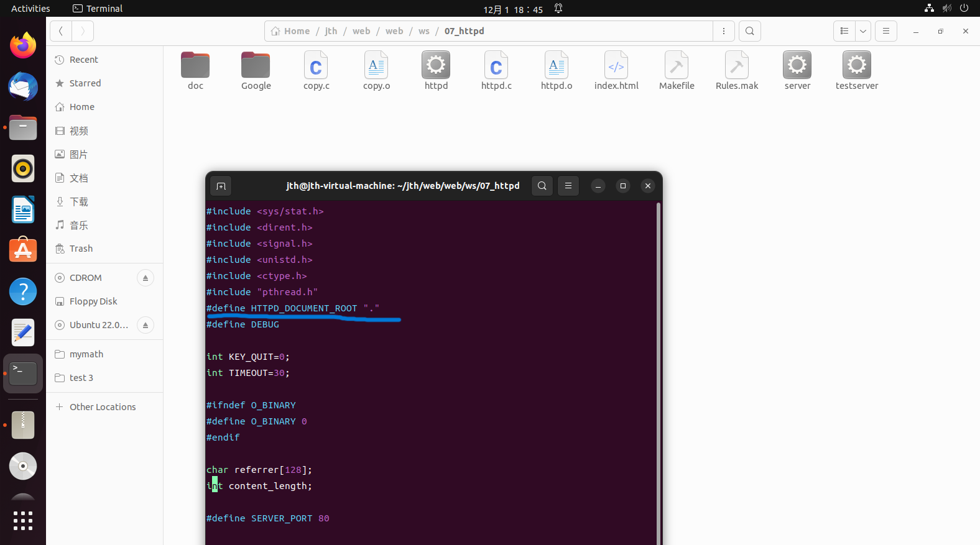
Task: Go back in file manager
Action: pyautogui.click(x=61, y=31)
